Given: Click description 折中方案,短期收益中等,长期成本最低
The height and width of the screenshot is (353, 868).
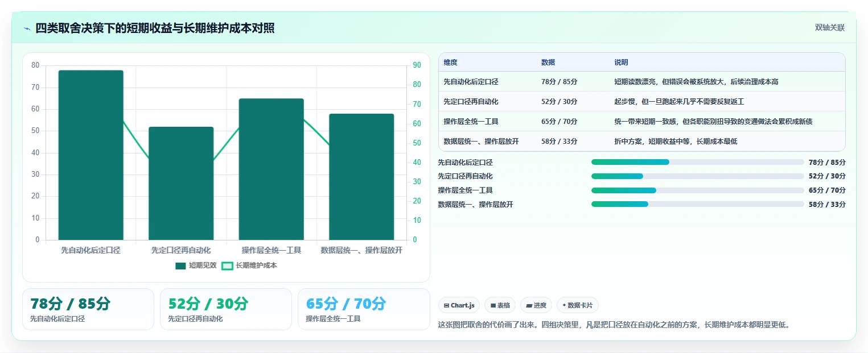Looking at the screenshot, I should point(676,142).
